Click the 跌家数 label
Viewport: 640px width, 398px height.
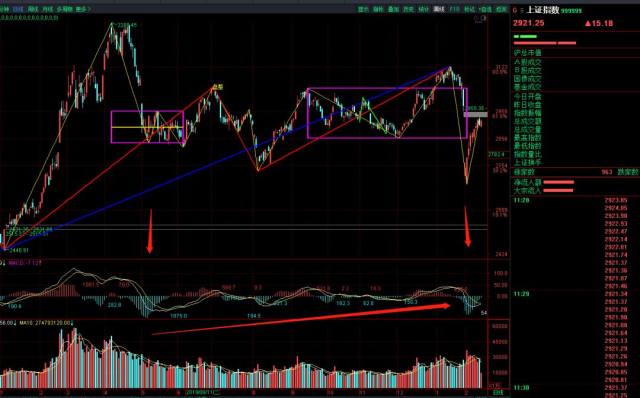point(629,172)
